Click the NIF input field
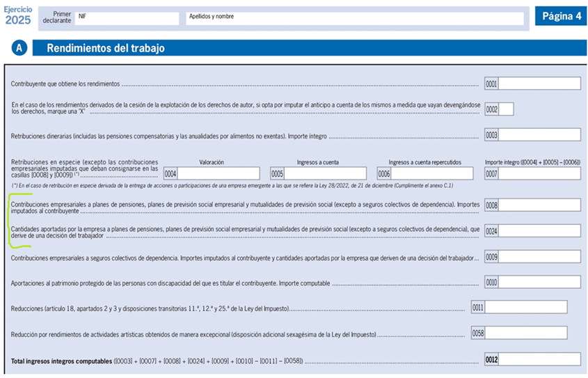The image size is (588, 378). 127,19
